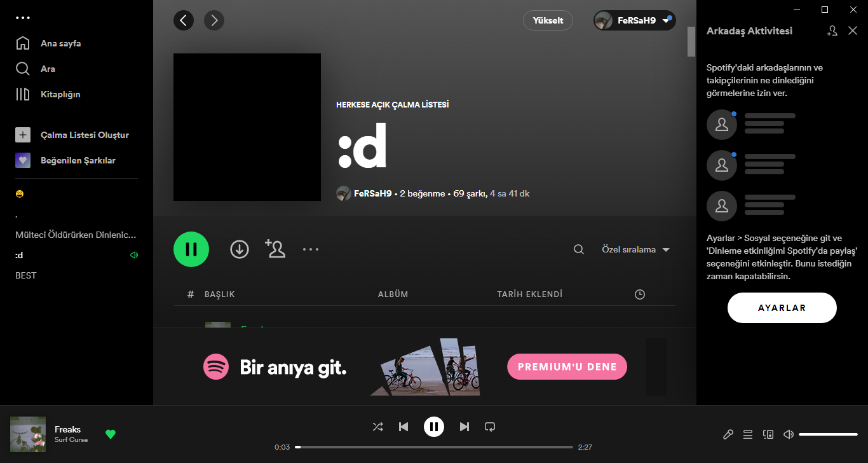
Task: Invite collaborators with the add-person icon
Action: tap(275, 249)
